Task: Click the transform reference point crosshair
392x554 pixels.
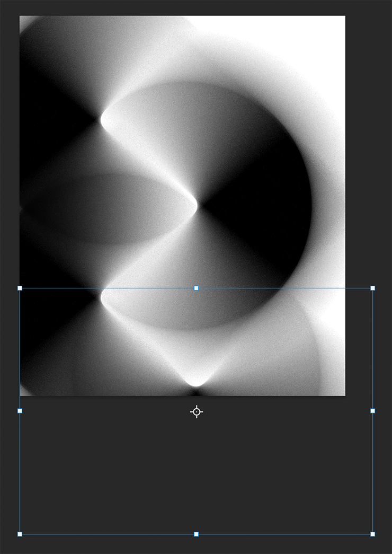Action: pyautogui.click(x=197, y=412)
